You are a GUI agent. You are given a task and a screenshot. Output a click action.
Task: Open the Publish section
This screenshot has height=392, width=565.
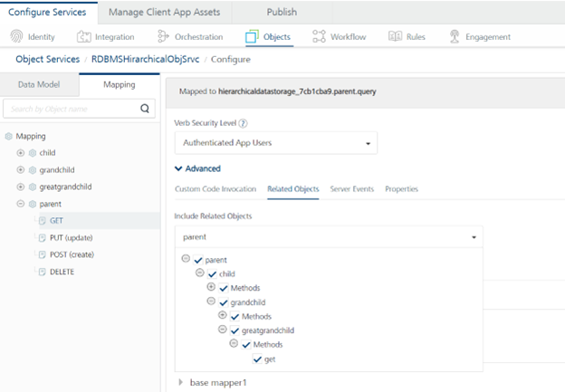pyautogui.click(x=282, y=12)
